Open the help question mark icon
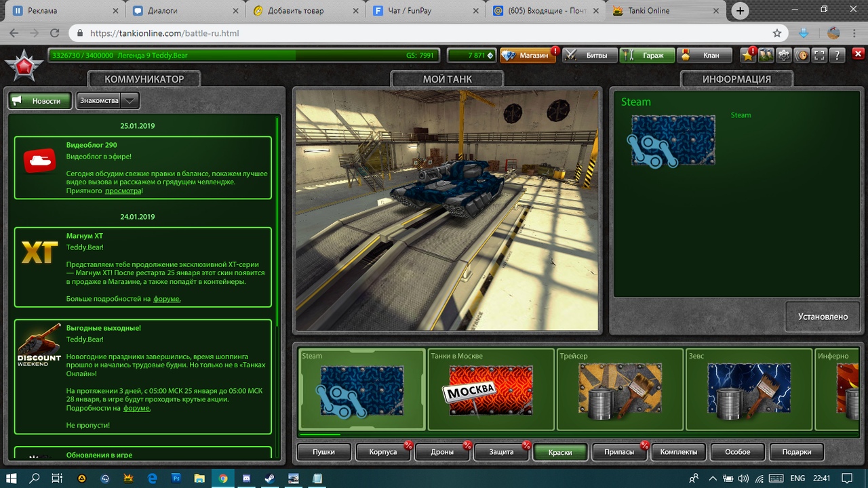The image size is (868, 488). [x=837, y=56]
